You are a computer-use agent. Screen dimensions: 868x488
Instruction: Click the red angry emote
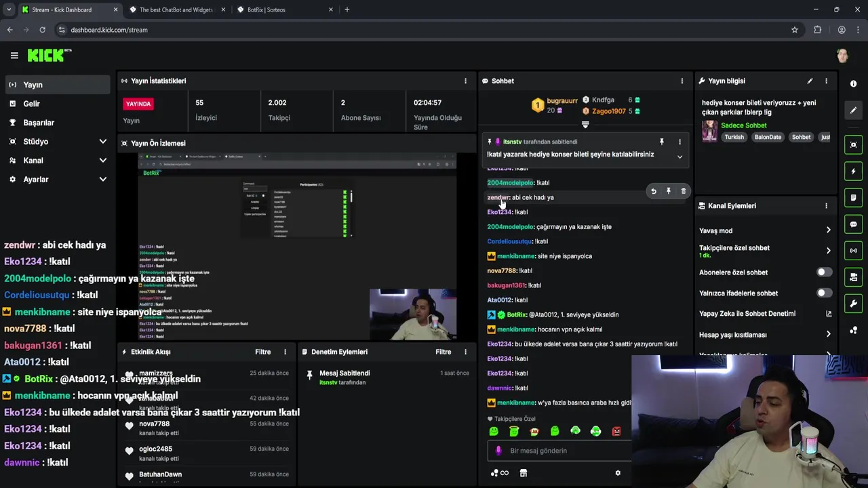point(616,431)
